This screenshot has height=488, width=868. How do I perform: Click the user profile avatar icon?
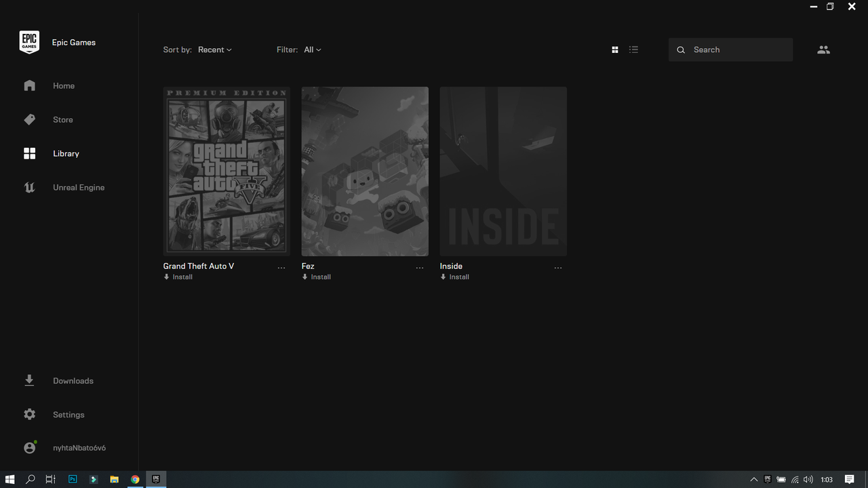coord(29,448)
